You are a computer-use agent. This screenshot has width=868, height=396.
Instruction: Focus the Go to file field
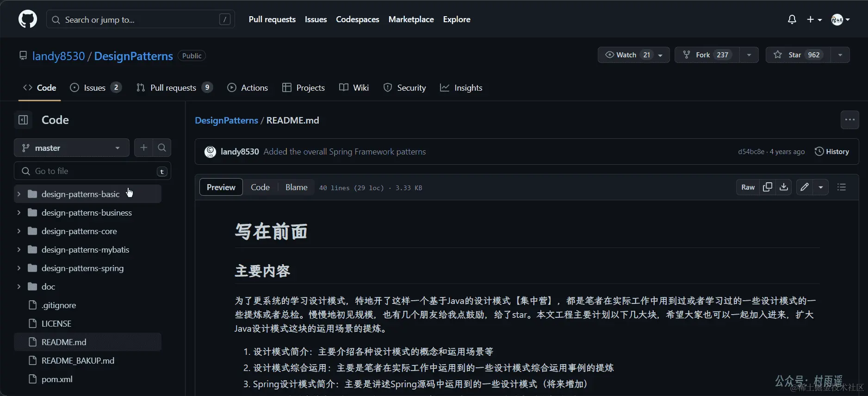[x=93, y=171]
